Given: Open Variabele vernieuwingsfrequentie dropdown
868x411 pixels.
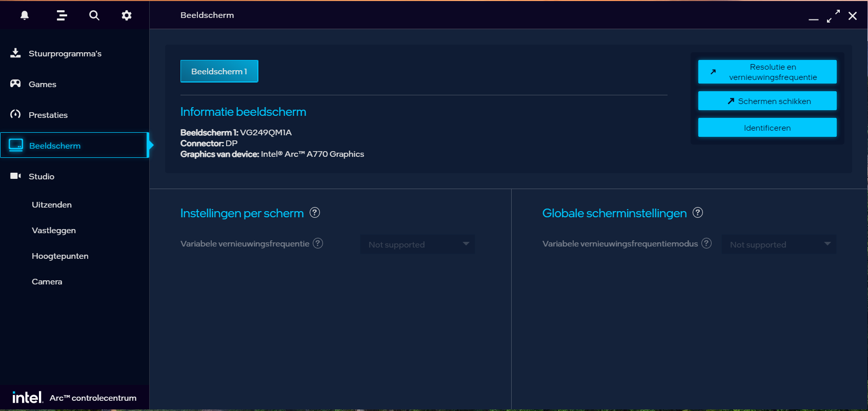Looking at the screenshot, I should (x=417, y=244).
